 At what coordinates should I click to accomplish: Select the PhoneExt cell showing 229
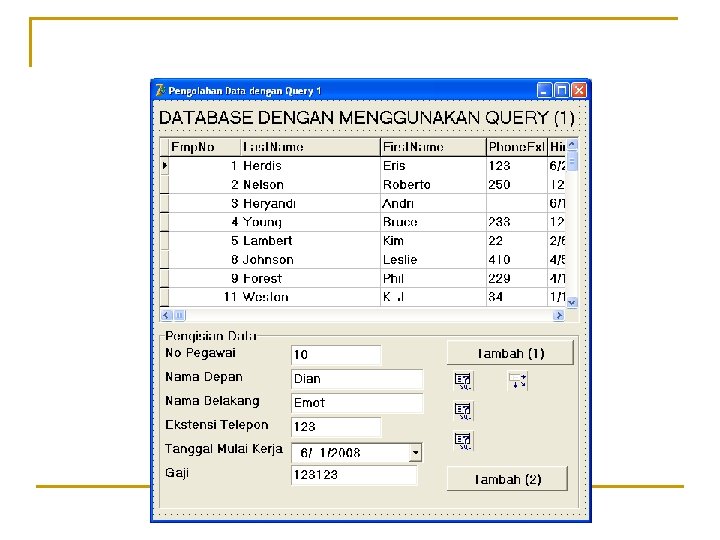(517, 279)
